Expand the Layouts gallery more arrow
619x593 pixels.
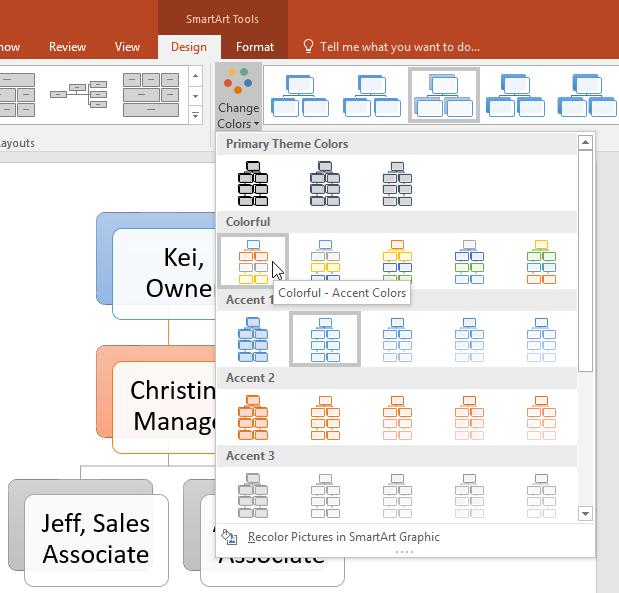[194, 116]
